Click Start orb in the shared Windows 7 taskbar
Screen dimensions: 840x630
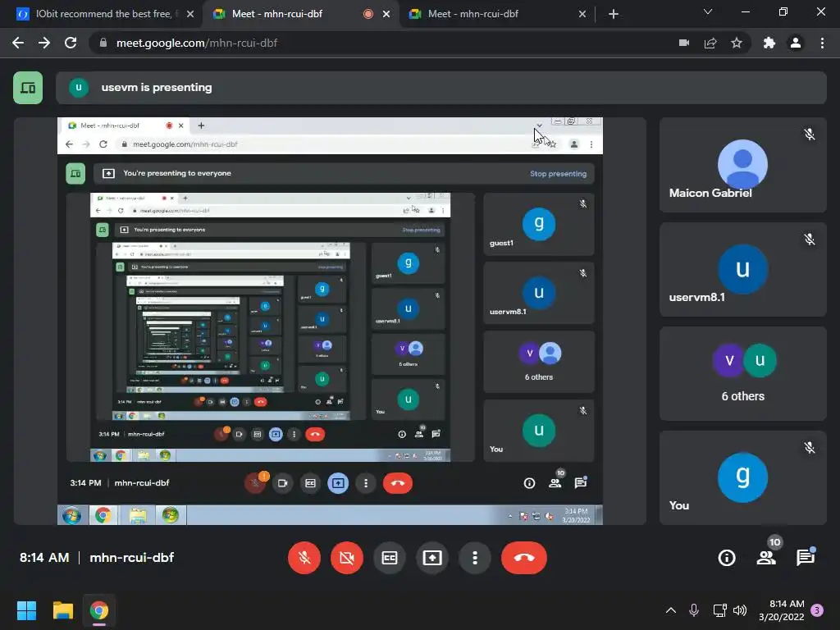71,515
